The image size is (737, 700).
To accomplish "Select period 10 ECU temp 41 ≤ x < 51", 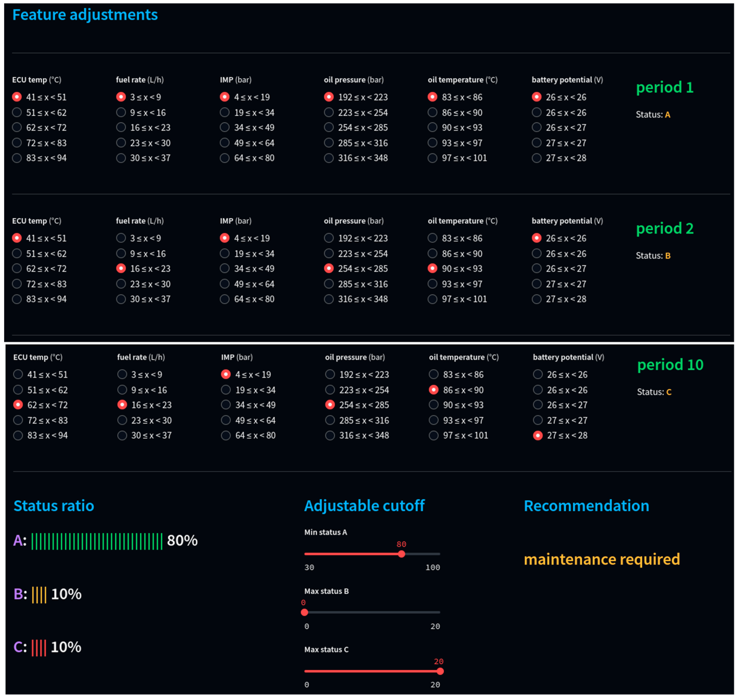I will click(18, 375).
